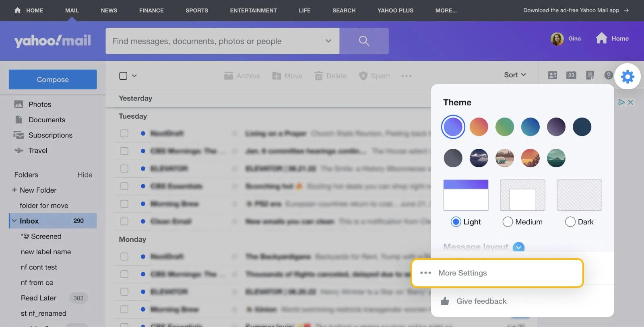Mark as Spam using shield icon
Viewport: 644px width, 327px height.
click(x=363, y=76)
